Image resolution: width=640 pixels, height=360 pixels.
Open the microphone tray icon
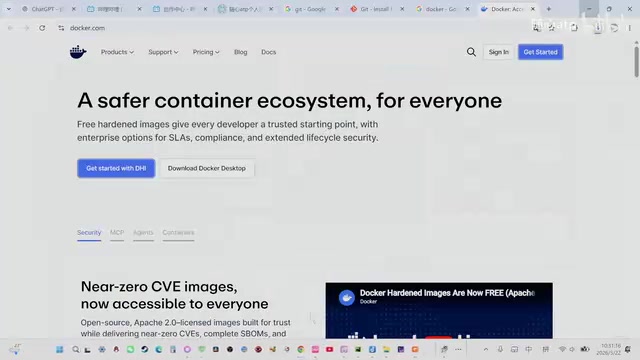tap(500, 349)
